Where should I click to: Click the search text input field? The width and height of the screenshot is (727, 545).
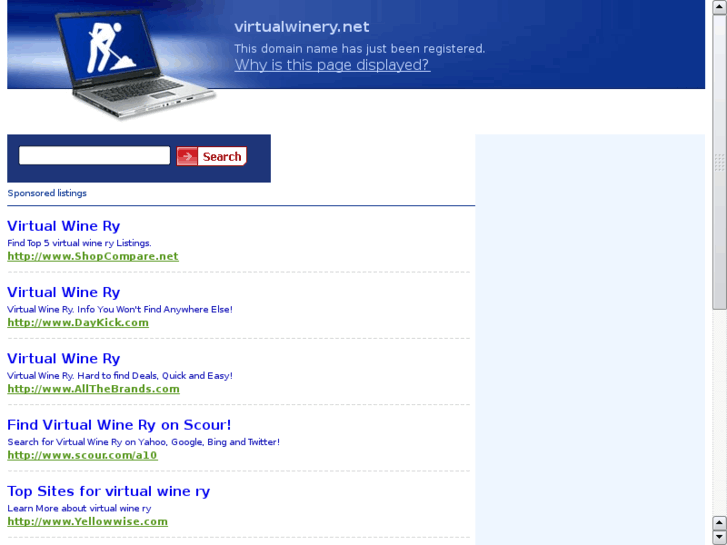coord(94,155)
